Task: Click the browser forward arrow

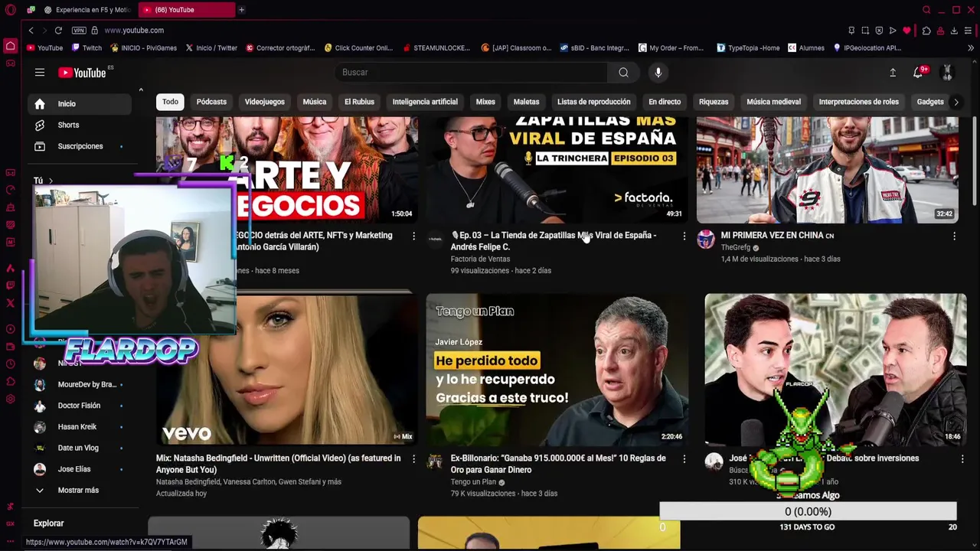Action: click(44, 31)
